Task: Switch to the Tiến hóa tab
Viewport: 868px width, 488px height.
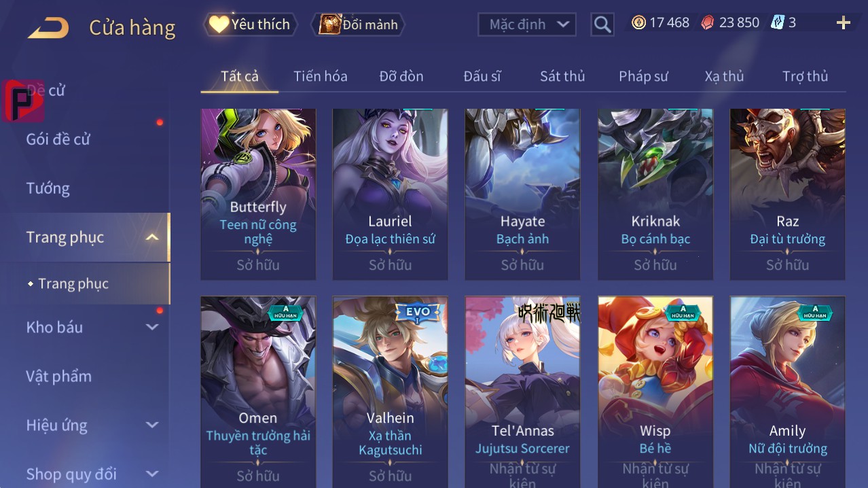Action: pos(321,76)
